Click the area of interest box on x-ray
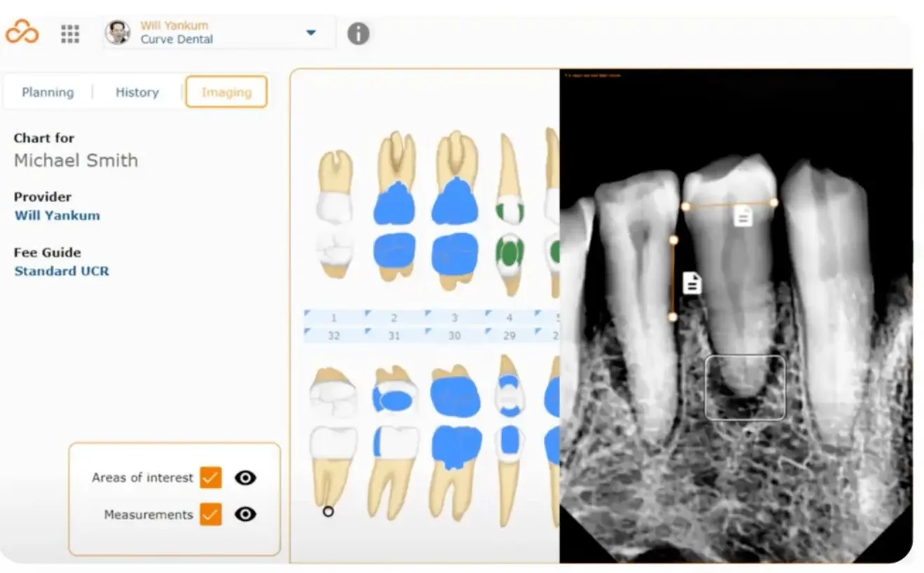This screenshot has height=573, width=924. click(745, 388)
